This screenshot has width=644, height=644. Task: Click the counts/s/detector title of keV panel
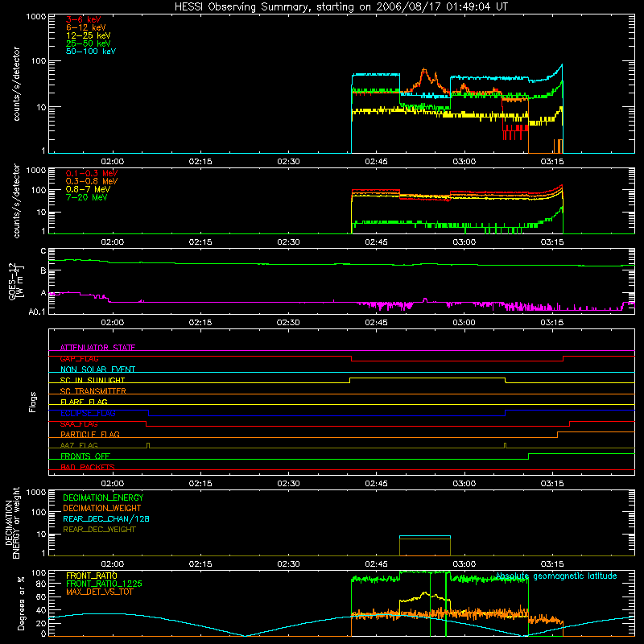[16, 84]
